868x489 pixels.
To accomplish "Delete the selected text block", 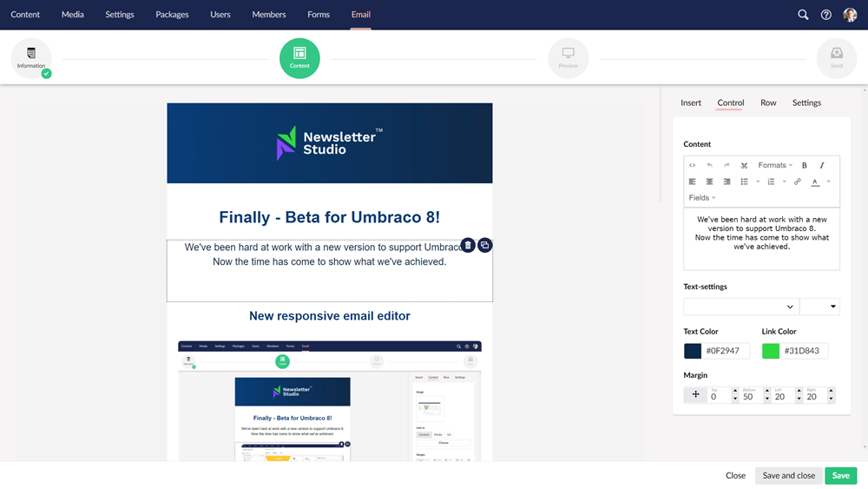I will 468,245.
